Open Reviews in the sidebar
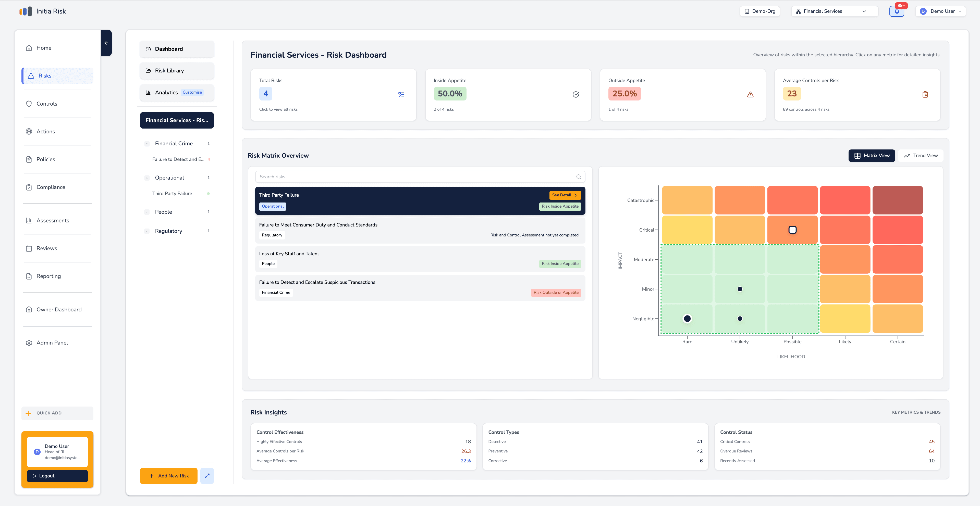This screenshot has width=980, height=506. pos(57,248)
